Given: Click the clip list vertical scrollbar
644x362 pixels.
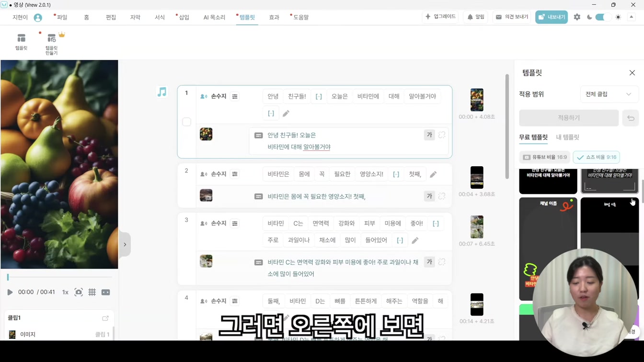Looking at the screenshot, I should pyautogui.click(x=507, y=126).
